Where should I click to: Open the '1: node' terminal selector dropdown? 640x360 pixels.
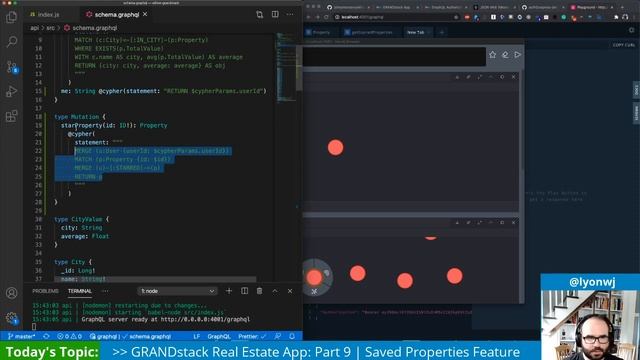pyautogui.click(x=177, y=291)
